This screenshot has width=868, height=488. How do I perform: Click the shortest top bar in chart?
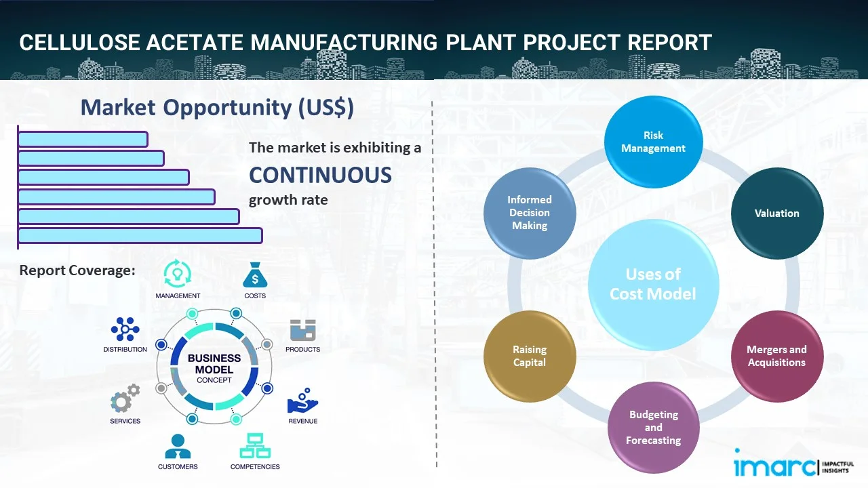coord(83,139)
